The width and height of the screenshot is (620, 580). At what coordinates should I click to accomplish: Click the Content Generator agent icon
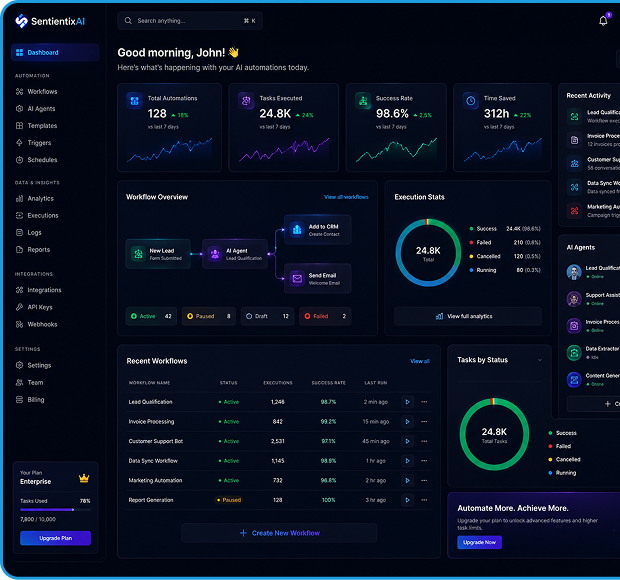(574, 380)
